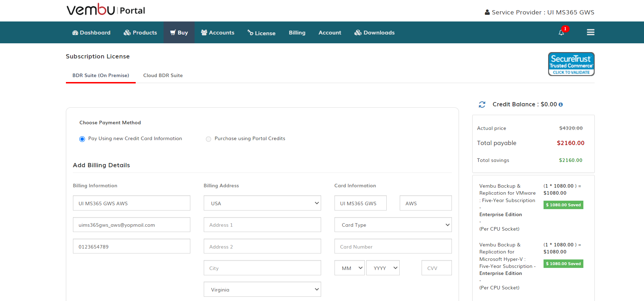This screenshot has width=644, height=301.
Task: Click the credit balance refresh icon
Action: point(482,105)
